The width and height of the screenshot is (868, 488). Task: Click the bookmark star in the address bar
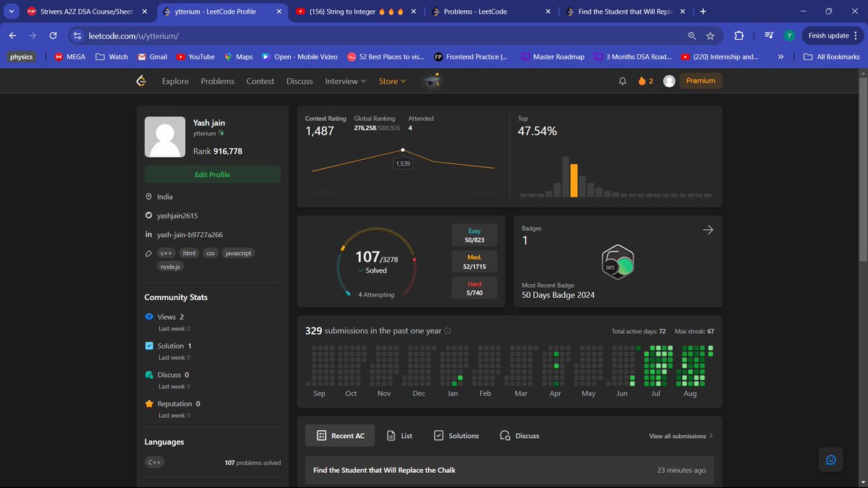click(710, 35)
